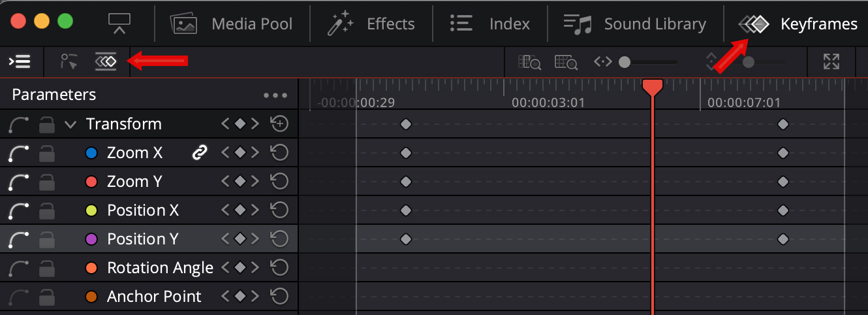Open the Parameters three-dot options menu
This screenshot has width=868, height=315.
tap(275, 95)
